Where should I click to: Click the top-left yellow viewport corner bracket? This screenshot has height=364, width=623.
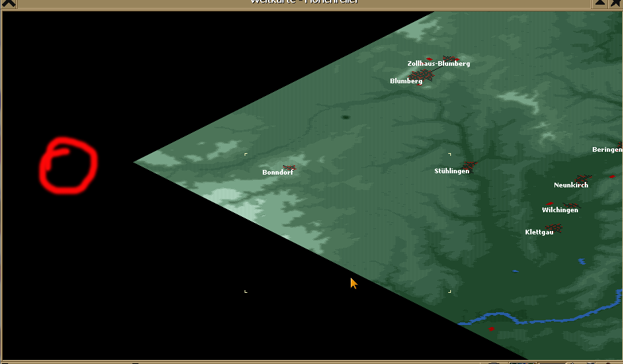[x=245, y=155]
